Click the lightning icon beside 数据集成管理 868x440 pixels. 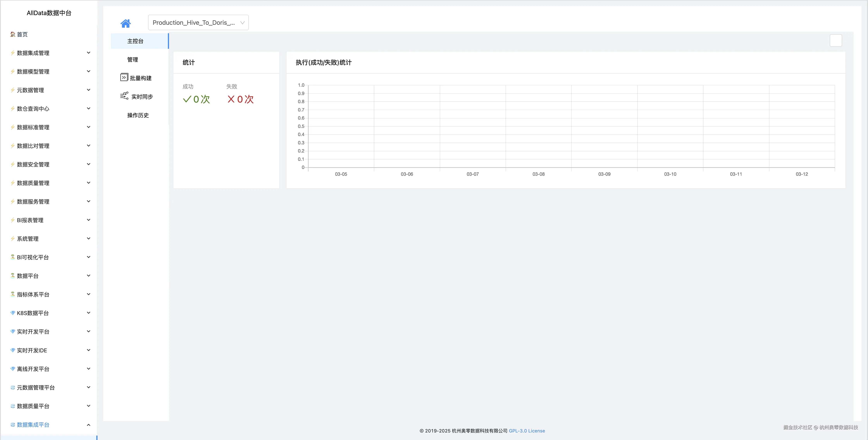click(x=13, y=53)
